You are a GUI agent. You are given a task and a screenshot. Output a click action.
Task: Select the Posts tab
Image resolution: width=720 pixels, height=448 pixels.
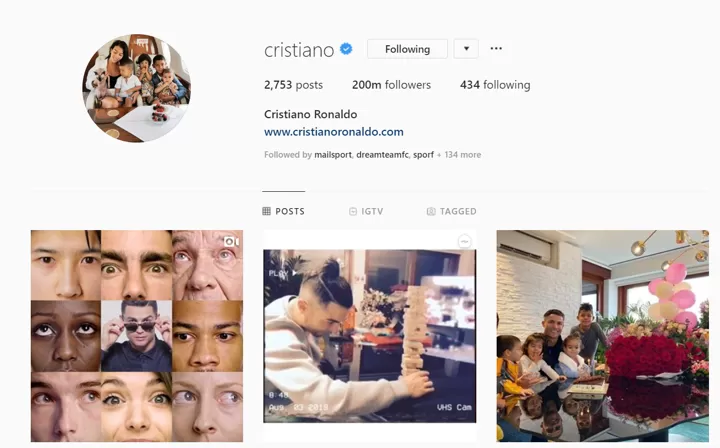tap(283, 211)
